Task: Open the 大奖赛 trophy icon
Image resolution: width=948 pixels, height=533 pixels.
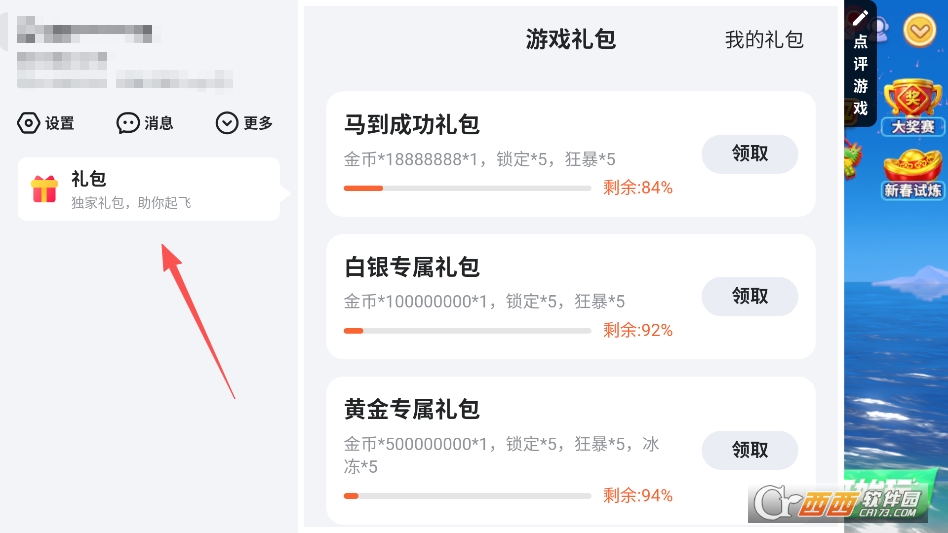Action: pyautogui.click(x=913, y=103)
